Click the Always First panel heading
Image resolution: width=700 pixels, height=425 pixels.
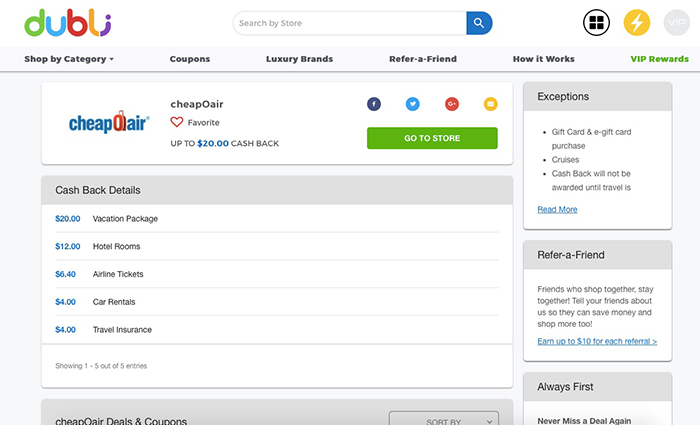click(565, 387)
